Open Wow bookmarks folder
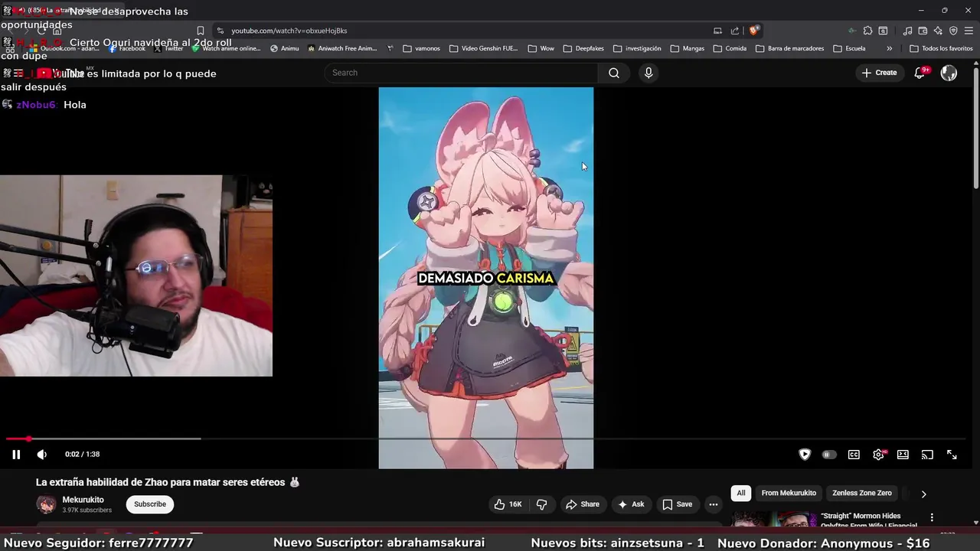The height and width of the screenshot is (551, 980). (541, 48)
